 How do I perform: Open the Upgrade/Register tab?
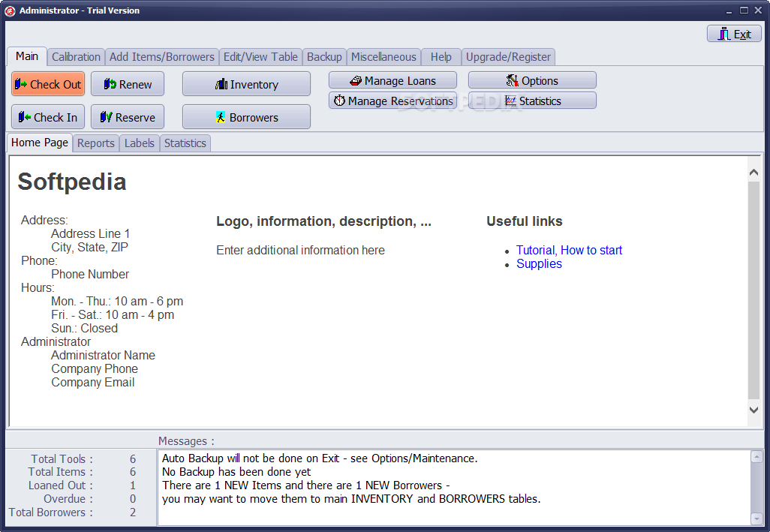pos(508,57)
